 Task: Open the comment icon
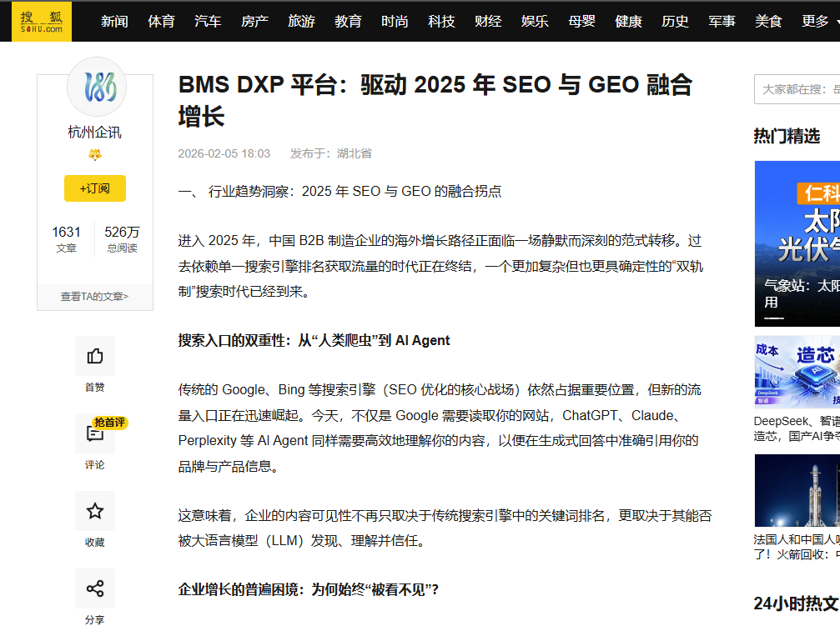coord(95,433)
